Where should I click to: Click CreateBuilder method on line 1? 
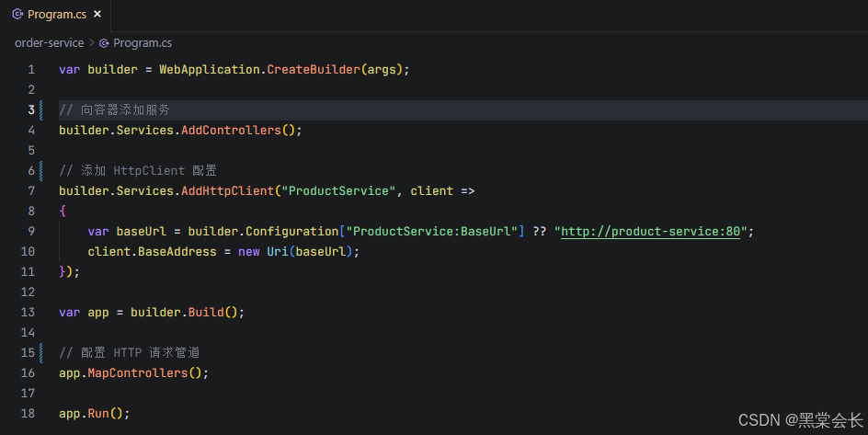314,70
